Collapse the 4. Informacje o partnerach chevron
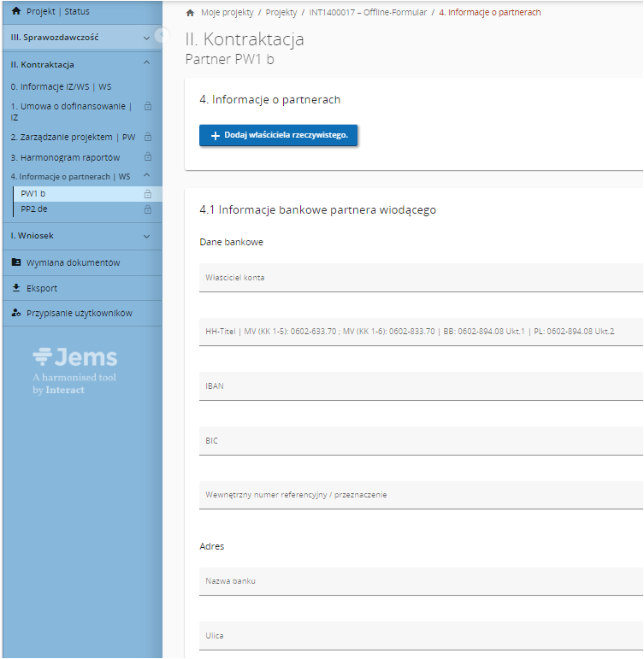Screen dimensions: 644x659 pos(146,175)
